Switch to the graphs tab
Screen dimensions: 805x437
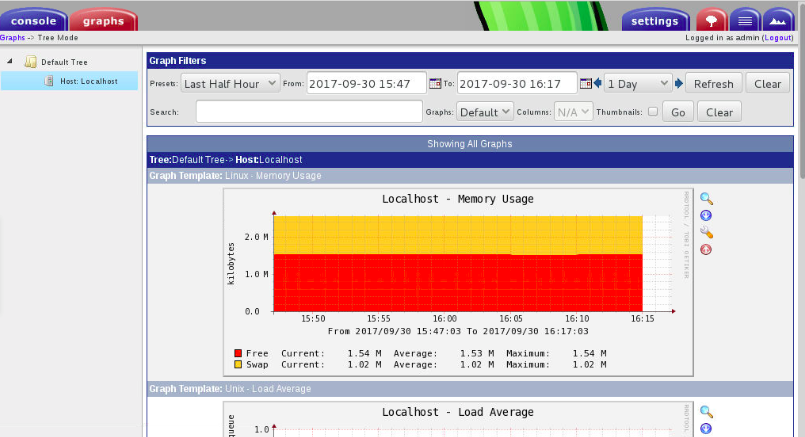pos(103,20)
